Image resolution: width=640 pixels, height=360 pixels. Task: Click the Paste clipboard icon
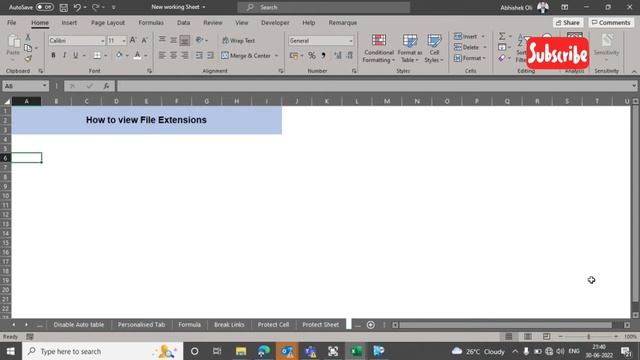pyautogui.click(x=13, y=41)
